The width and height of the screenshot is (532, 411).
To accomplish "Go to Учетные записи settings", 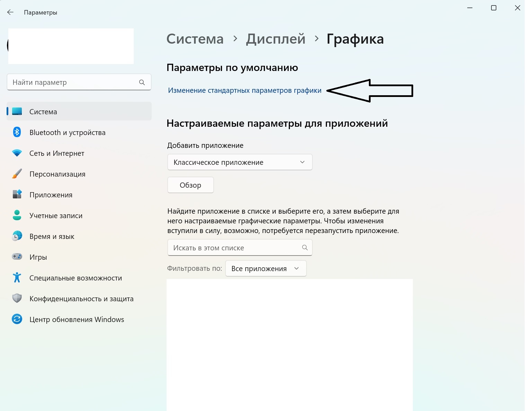I will pyautogui.click(x=79, y=215).
